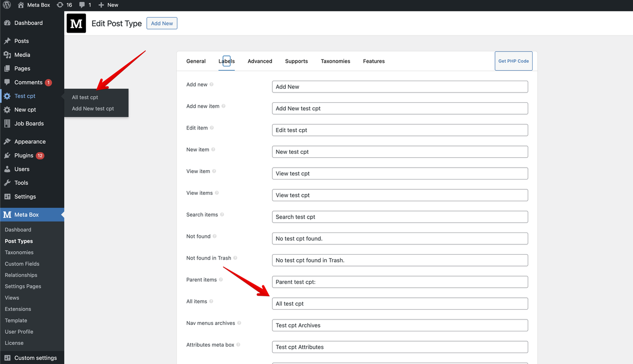Click the large Meta Box M logo
The width and height of the screenshot is (633, 364).
coord(76,23)
